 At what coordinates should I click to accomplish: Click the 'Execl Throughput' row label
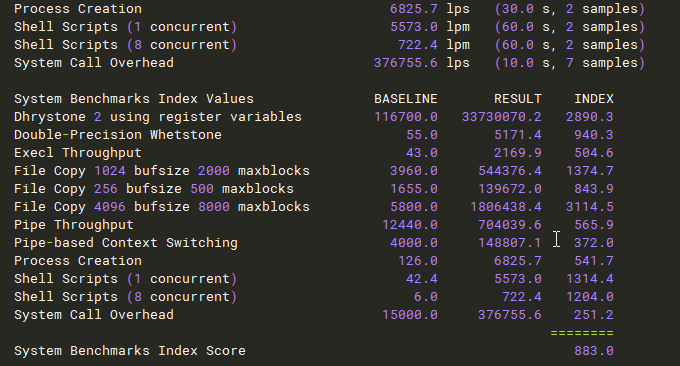[78, 153]
